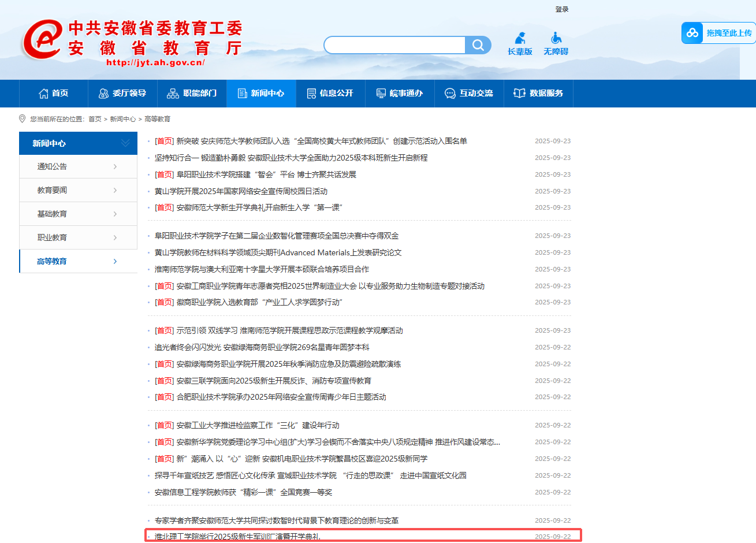756x543 pixels.
Task: Click the 无障碍 accessibility icon
Action: tap(556, 39)
